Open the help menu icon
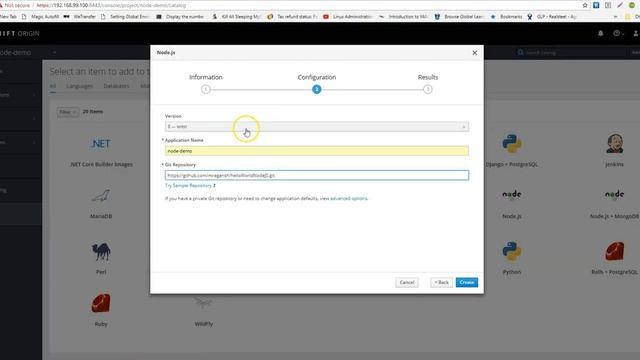Screen dimensions: 640x360 [x=618, y=33]
